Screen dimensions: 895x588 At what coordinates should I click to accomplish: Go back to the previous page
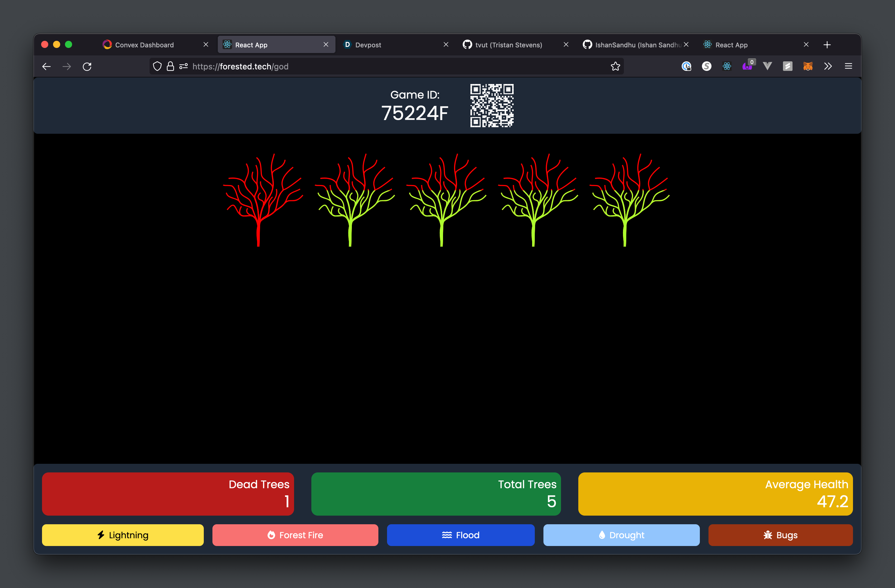coord(47,66)
